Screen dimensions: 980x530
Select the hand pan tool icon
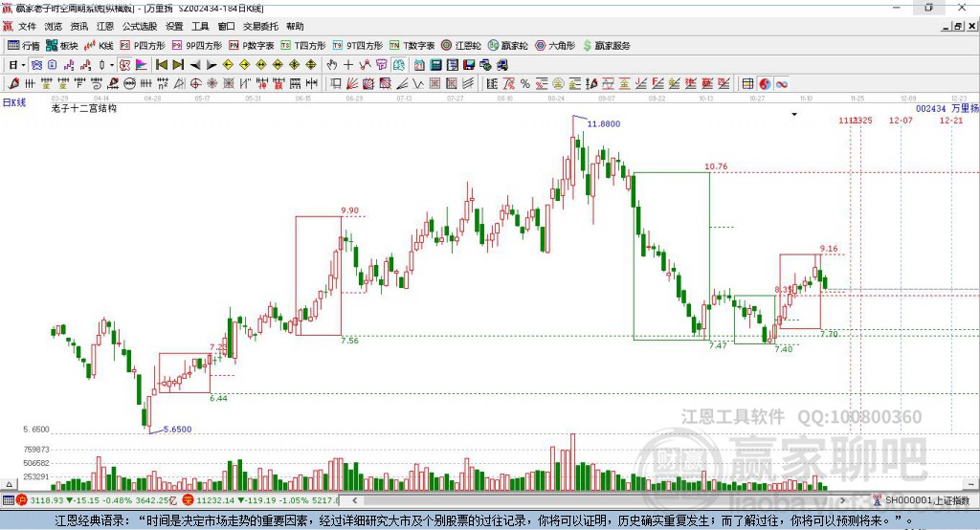coord(332,65)
